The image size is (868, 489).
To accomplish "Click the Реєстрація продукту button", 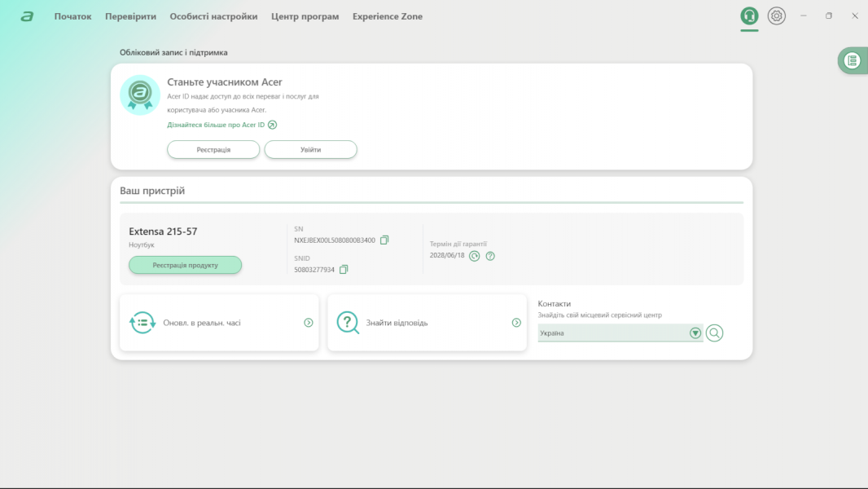I will pyautogui.click(x=185, y=265).
